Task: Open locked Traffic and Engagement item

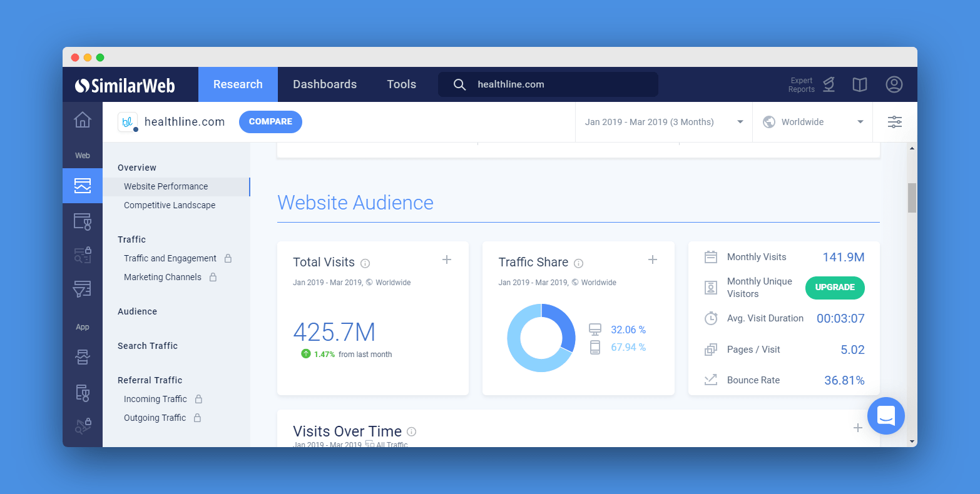Action: click(x=176, y=258)
